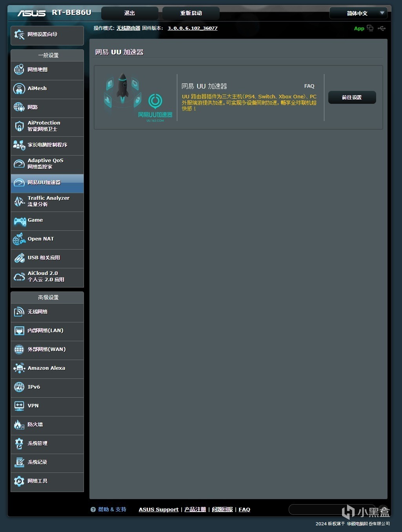402x532 pixels.
Task: Open the 问题回报 link
Action: [222, 510]
